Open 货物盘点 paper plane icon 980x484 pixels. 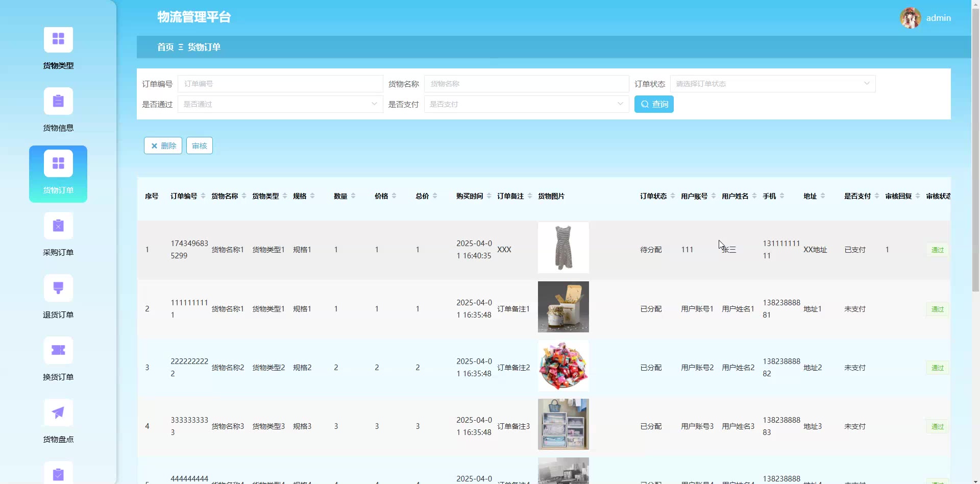point(58,413)
